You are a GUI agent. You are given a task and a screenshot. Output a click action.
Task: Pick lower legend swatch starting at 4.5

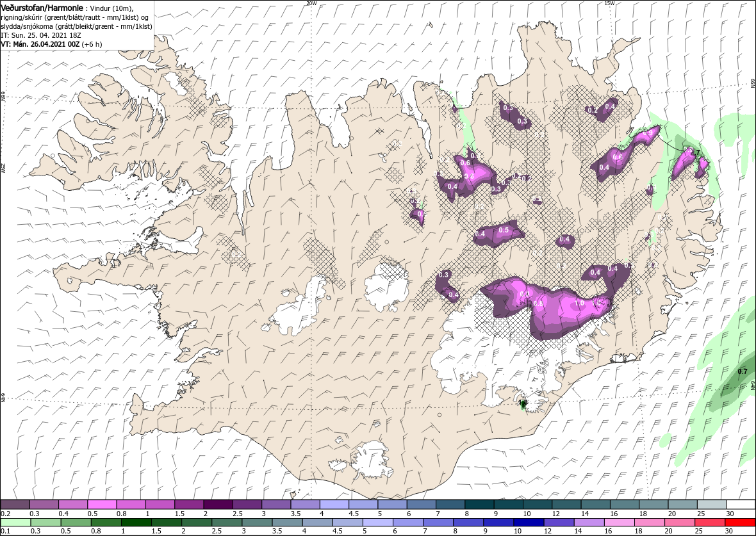pyautogui.click(x=347, y=523)
